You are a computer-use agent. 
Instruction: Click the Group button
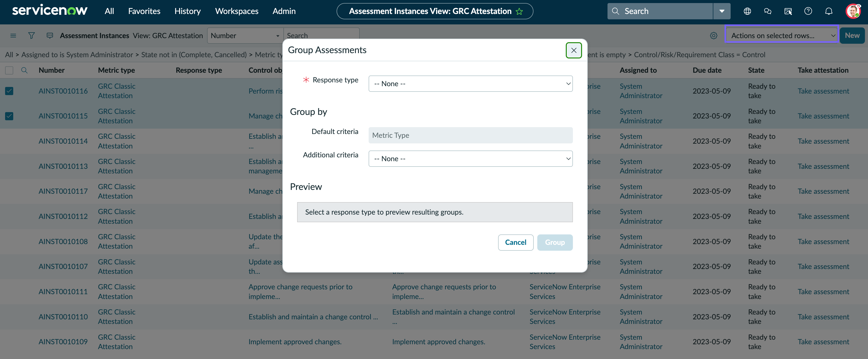coord(555,243)
